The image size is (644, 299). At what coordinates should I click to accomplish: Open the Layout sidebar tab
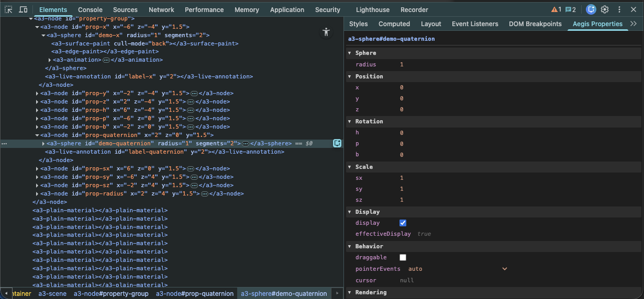tap(431, 24)
